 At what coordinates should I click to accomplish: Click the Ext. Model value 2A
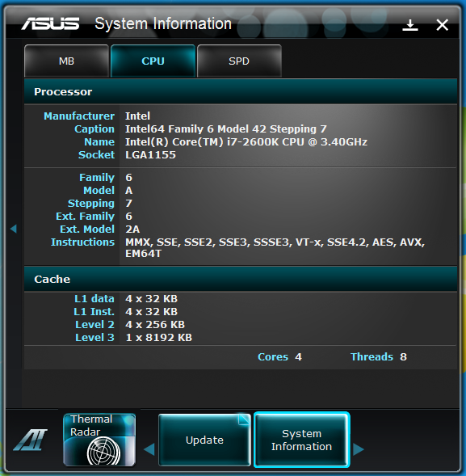coord(132,230)
